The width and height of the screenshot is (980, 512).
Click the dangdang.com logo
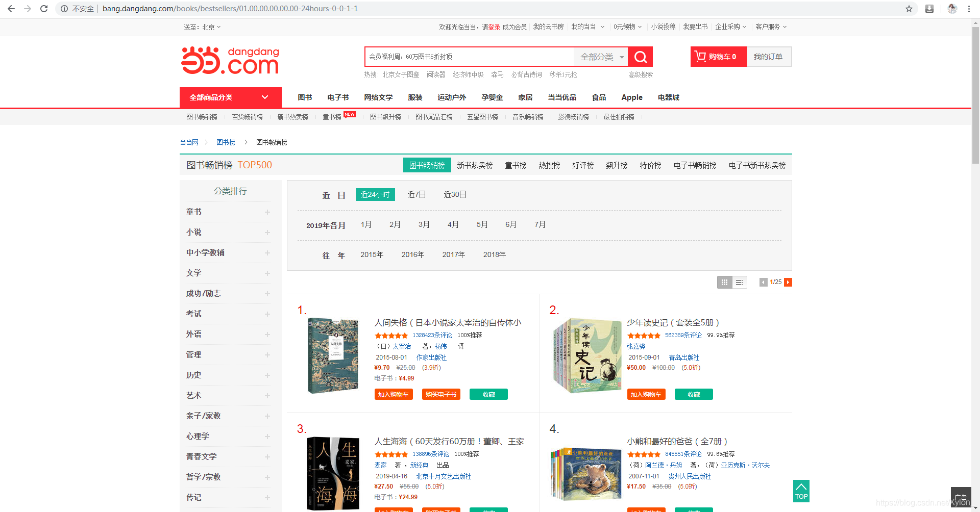[230, 60]
